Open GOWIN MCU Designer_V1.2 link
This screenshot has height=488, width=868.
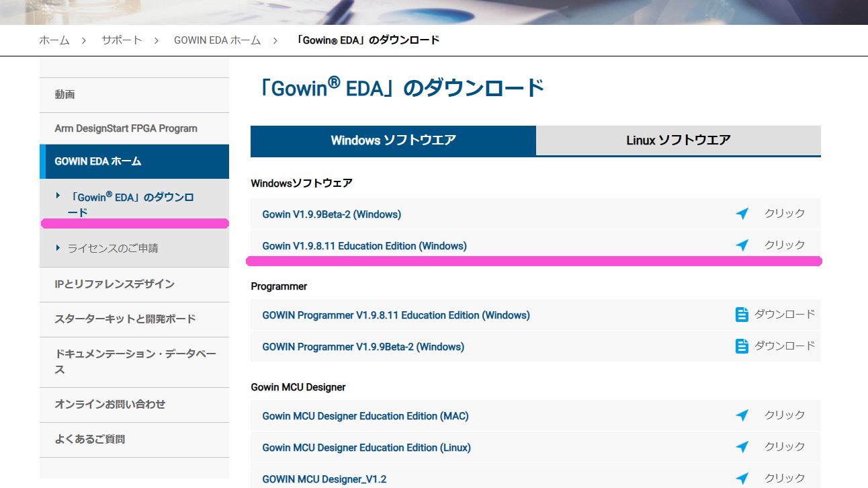pos(324,479)
